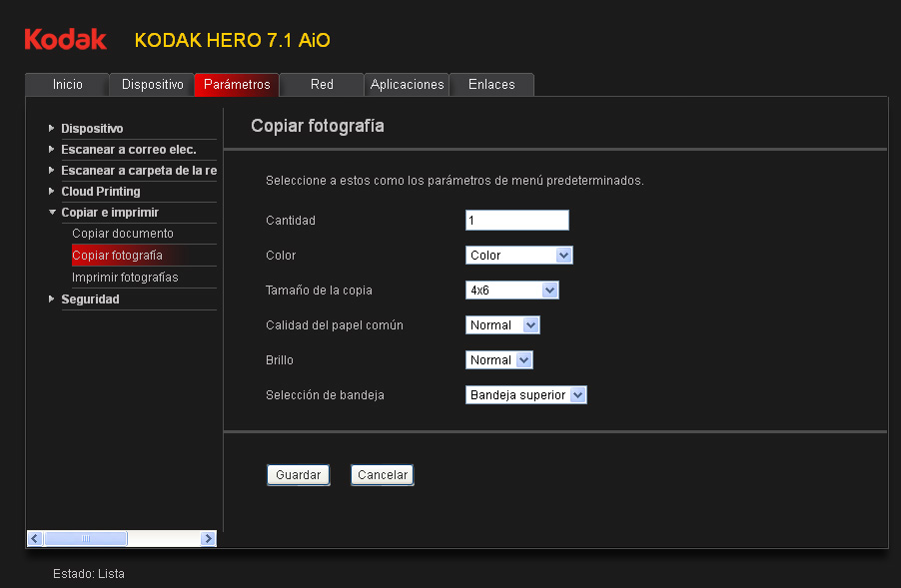Click the 'Calidad del papel común' label
The image size is (901, 588).
[335, 325]
